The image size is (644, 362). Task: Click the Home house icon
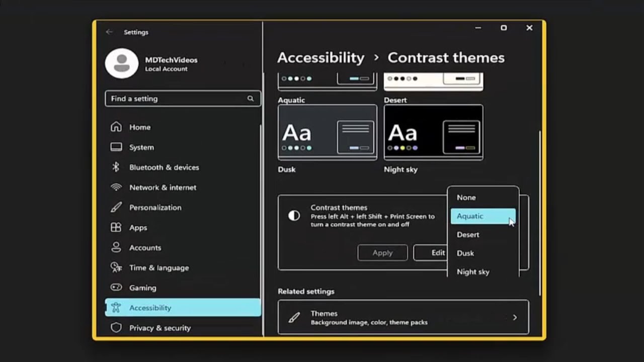[116, 127]
